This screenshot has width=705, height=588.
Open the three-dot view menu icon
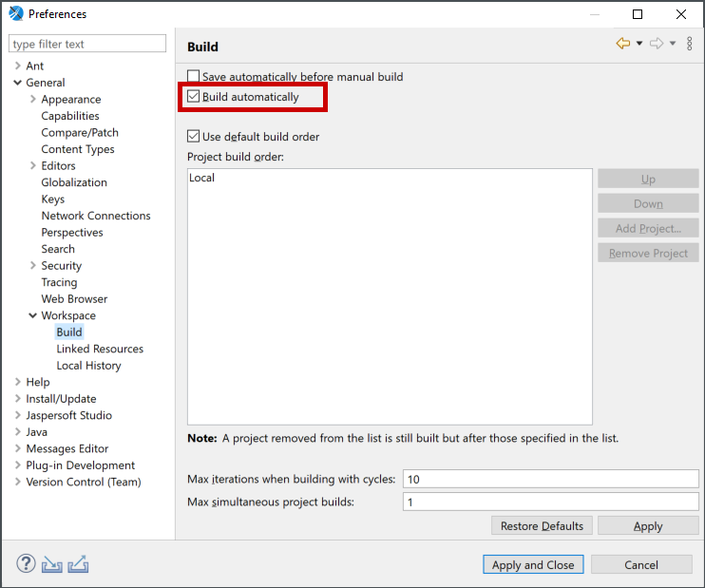click(689, 44)
